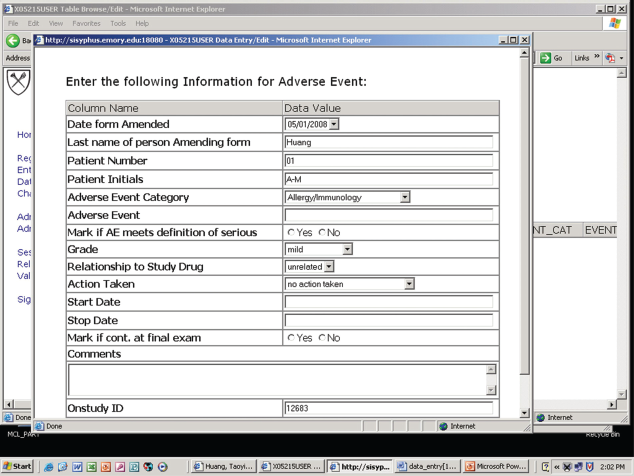Viewport: 634px width, 476px height.
Task: Select No for AE meets definition of serious
Action: point(322,233)
